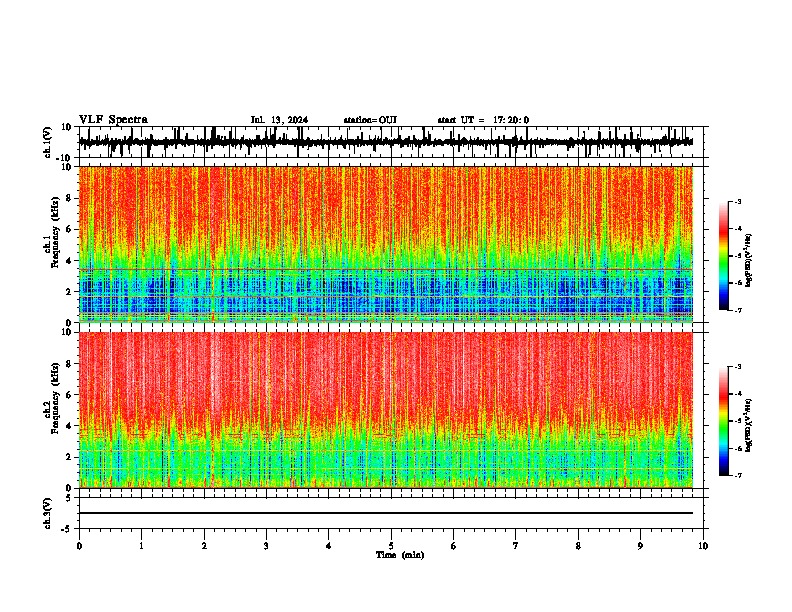Click time axis tick label "3"

pos(266,546)
